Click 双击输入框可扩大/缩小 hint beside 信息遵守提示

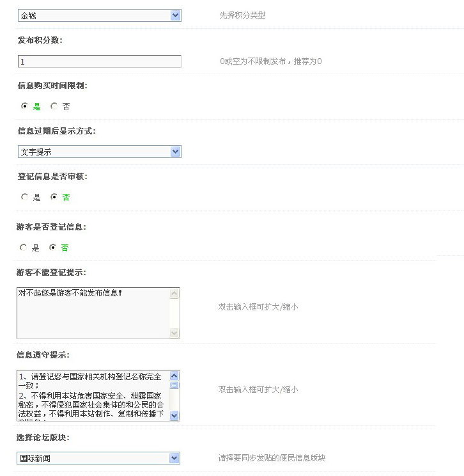coord(258,390)
